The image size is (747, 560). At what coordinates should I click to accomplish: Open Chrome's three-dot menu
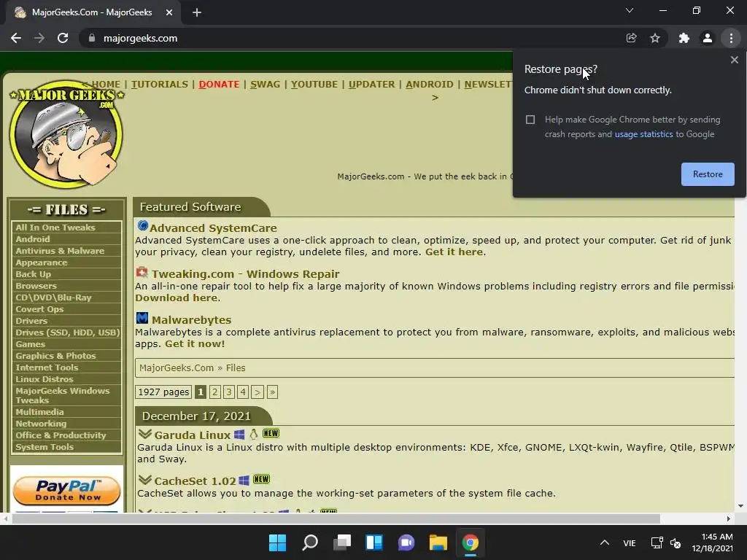pyautogui.click(x=731, y=38)
